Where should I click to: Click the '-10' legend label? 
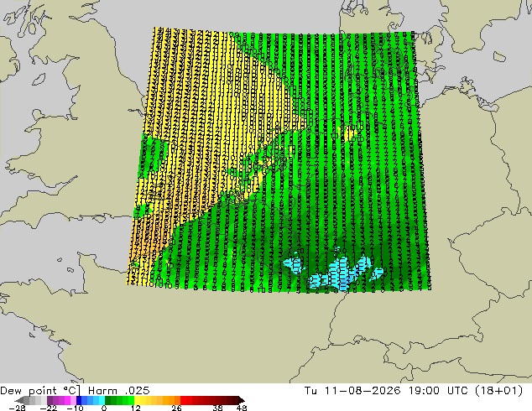[76, 408]
